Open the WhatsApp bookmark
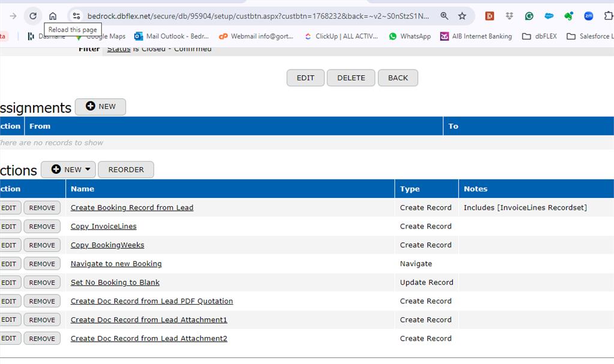614x364 pixels. [410, 36]
